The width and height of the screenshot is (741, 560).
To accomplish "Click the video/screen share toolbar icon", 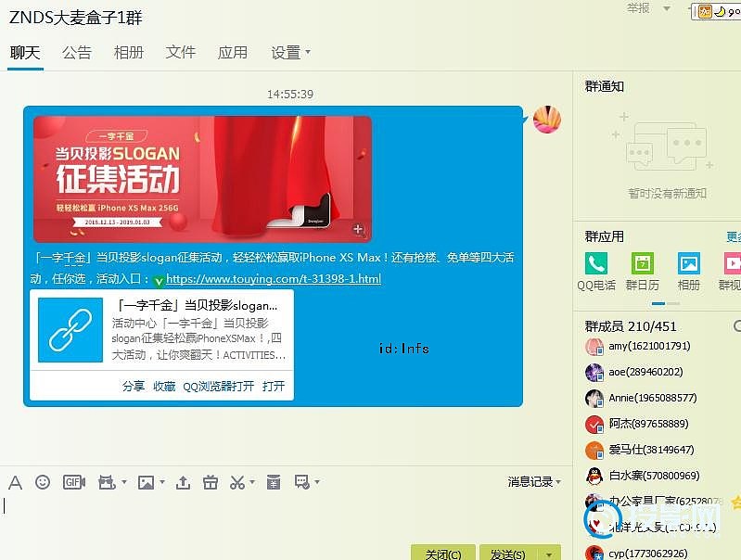I will coord(107,482).
